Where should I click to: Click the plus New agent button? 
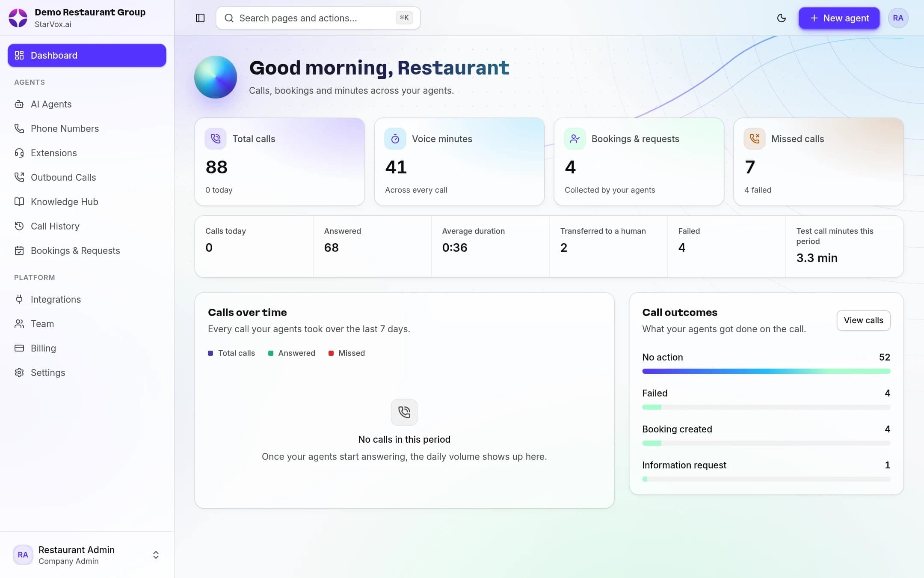click(839, 18)
